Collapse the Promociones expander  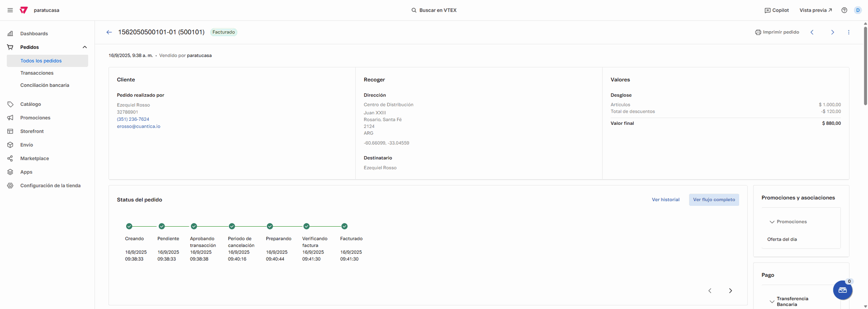pos(772,222)
